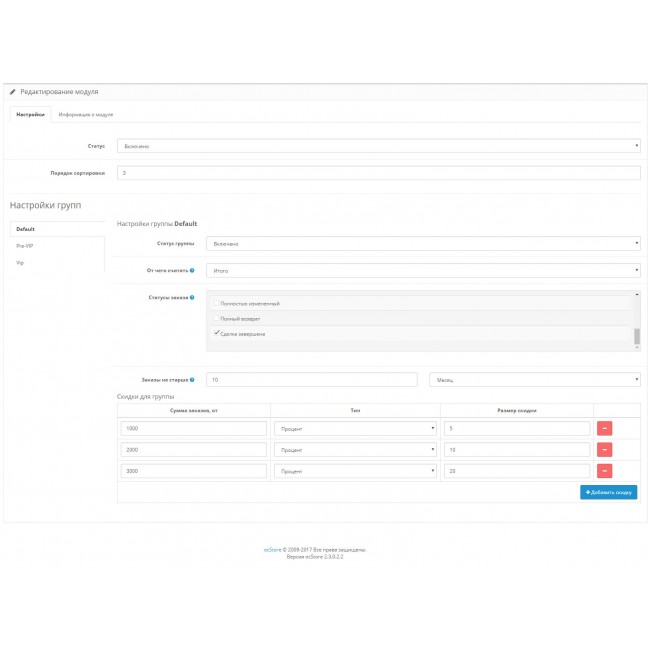Screen dimensions: 650x650
Task: Click the red minus for 3000 row
Action: coord(605,470)
